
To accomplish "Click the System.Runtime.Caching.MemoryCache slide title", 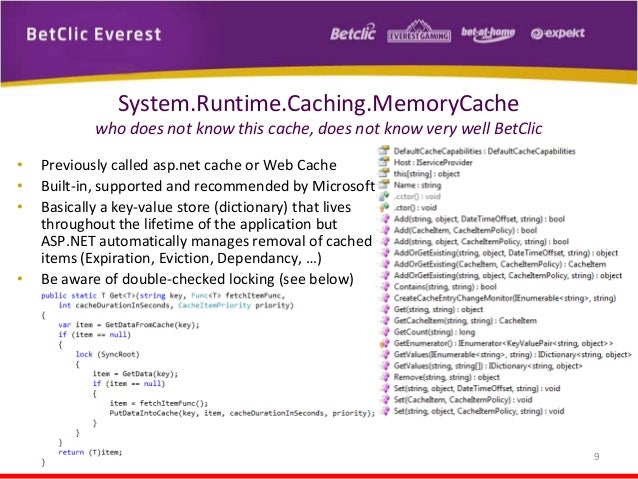I will [318, 103].
